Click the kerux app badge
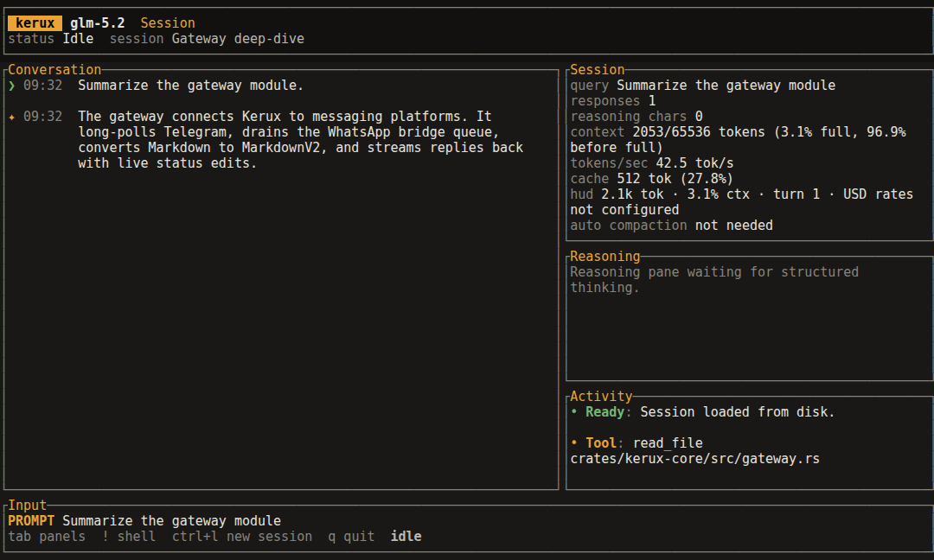 35,23
